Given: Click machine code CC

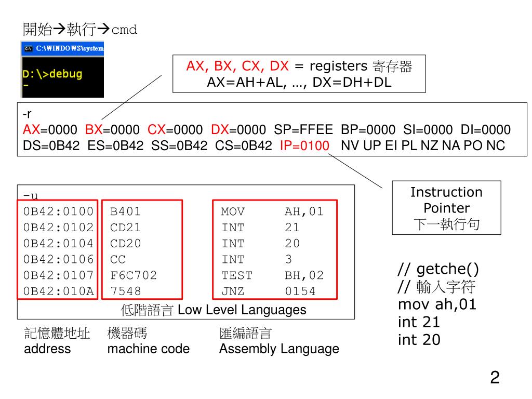Looking at the screenshot, I should pos(118,259).
